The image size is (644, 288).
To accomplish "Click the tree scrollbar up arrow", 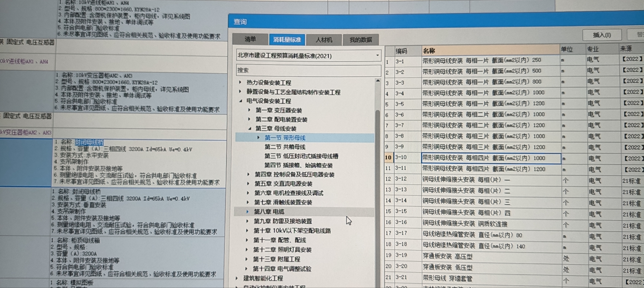I will [x=378, y=81].
